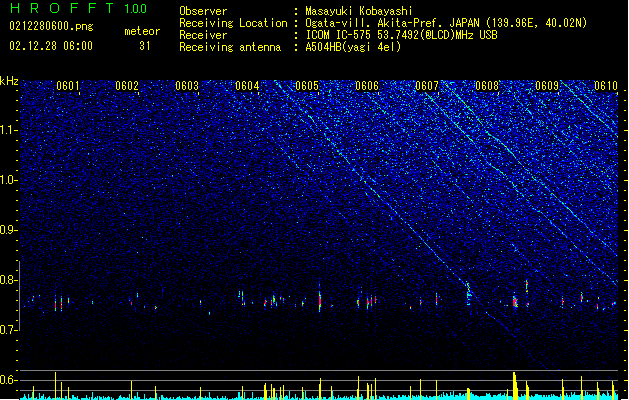Click the 0605 time marker
629x400 pixels.
(x=307, y=86)
